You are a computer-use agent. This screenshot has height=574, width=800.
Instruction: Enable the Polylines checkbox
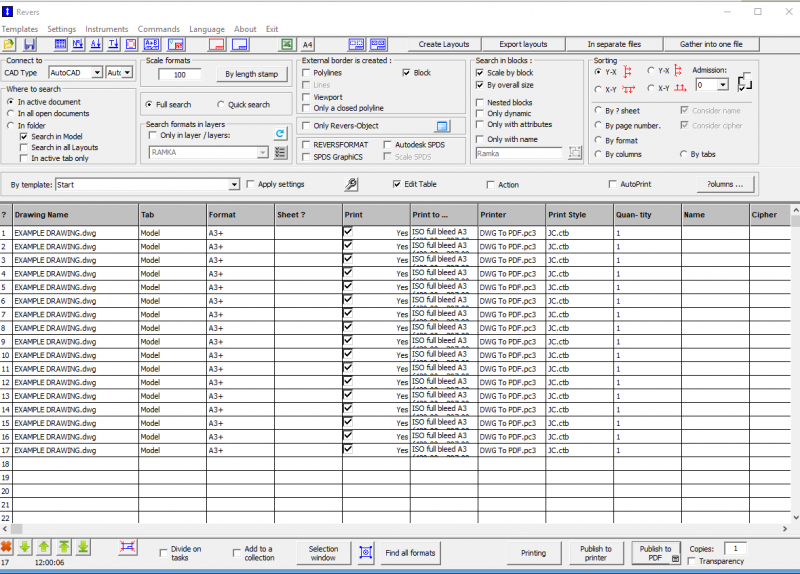308,73
